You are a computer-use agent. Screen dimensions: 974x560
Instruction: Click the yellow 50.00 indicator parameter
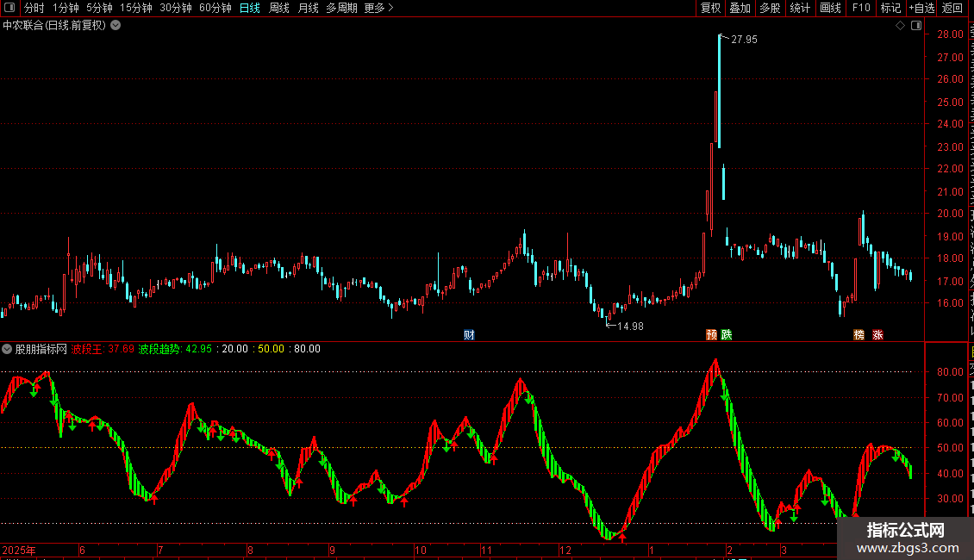tap(271, 349)
